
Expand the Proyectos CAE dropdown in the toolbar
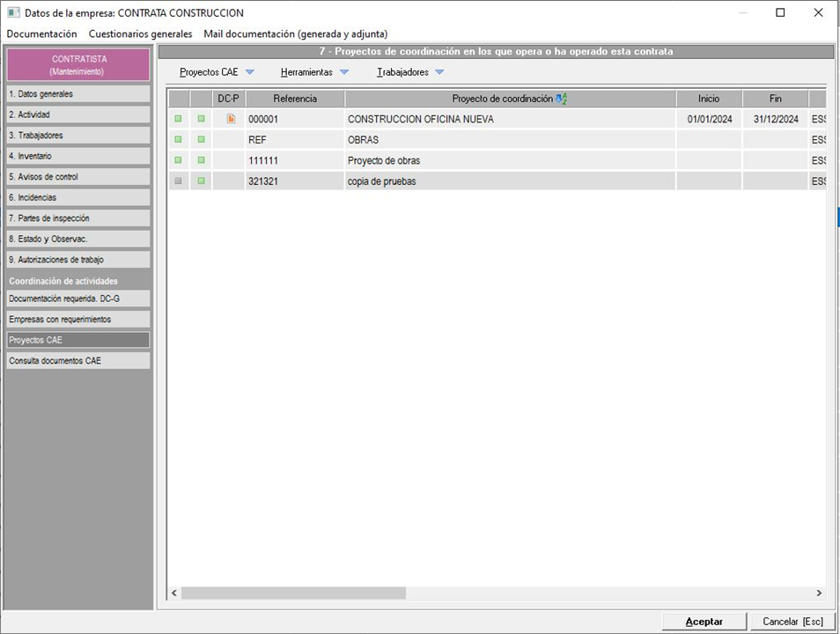coord(249,72)
